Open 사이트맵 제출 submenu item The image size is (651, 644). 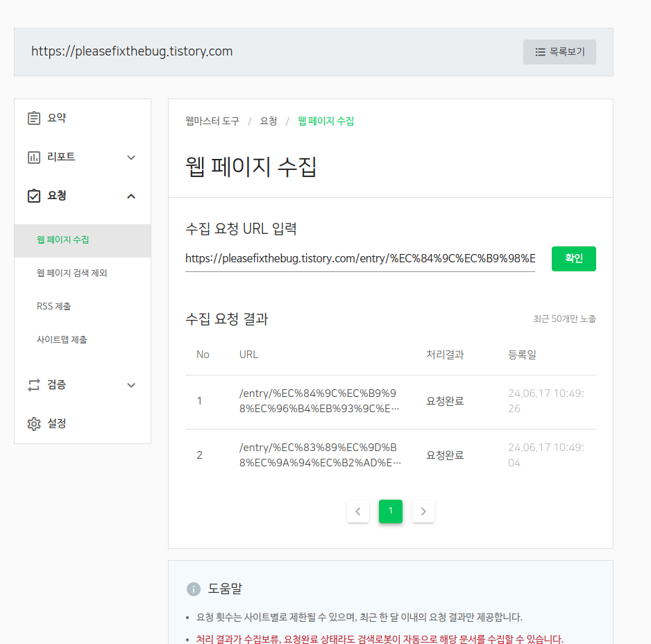(x=62, y=339)
